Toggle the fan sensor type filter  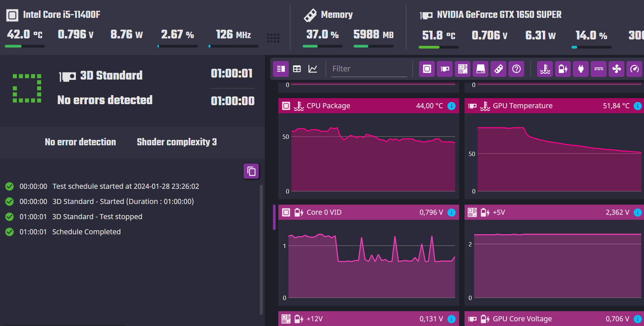coord(617,69)
